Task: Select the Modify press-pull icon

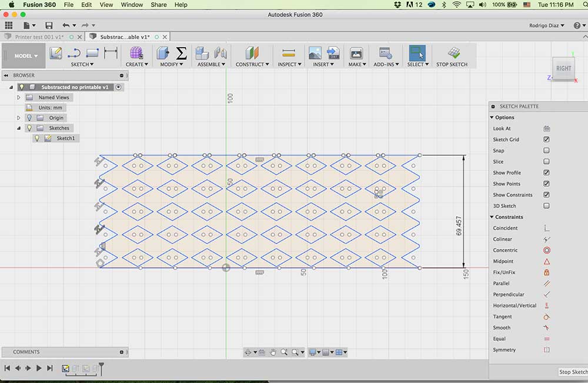Action: 163,53
